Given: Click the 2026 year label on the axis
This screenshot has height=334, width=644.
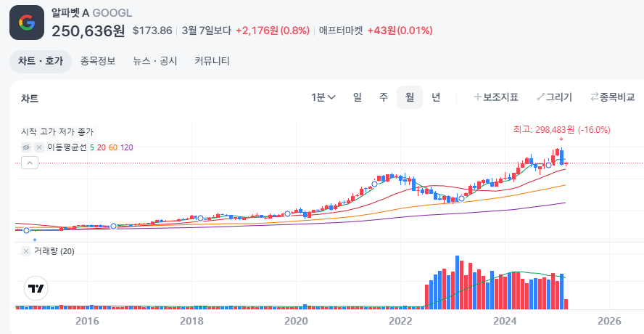Looking at the screenshot, I should click(609, 321).
